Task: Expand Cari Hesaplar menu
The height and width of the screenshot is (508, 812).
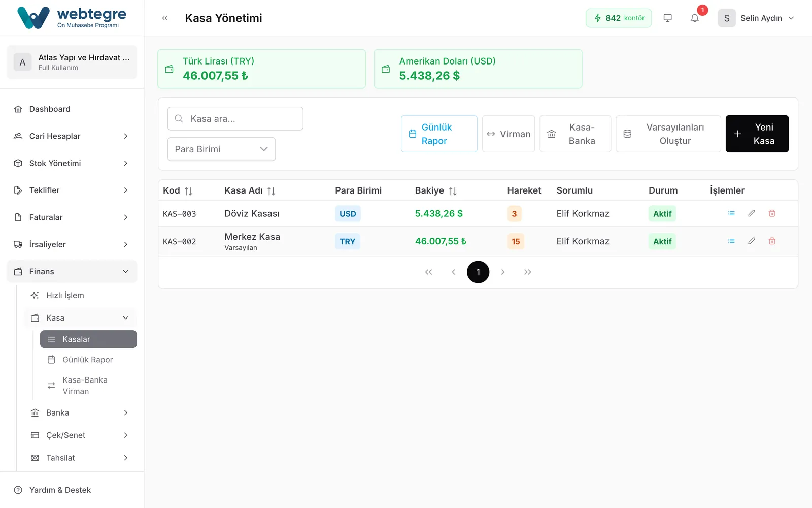Action: coord(71,136)
